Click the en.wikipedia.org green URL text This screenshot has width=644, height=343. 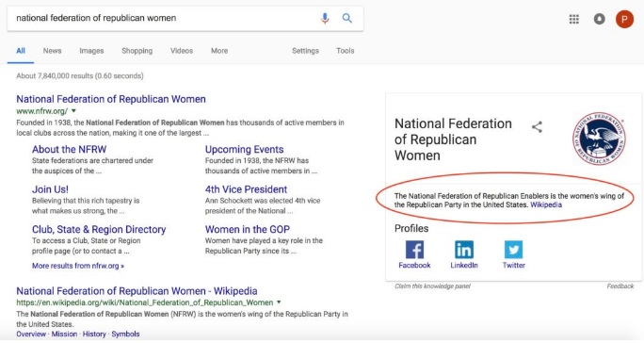pyautogui.click(x=145, y=302)
